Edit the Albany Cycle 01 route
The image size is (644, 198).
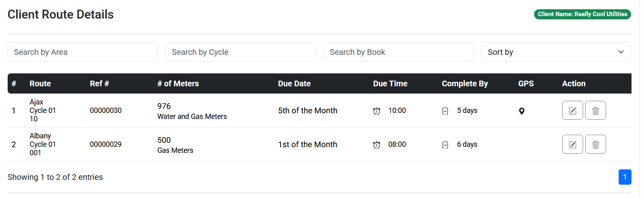tap(572, 144)
